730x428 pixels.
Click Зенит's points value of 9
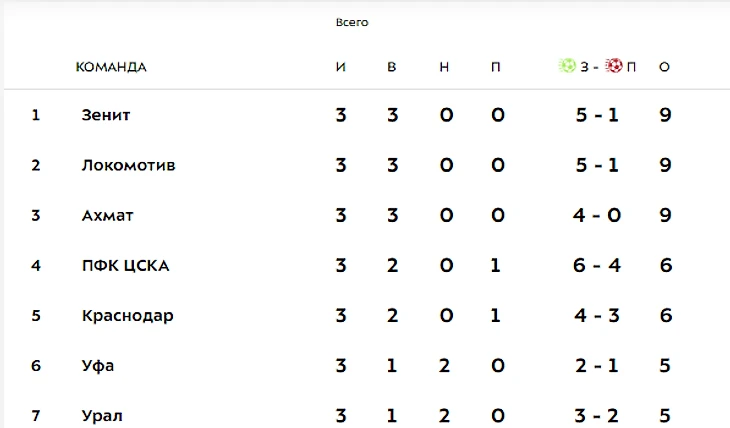coord(665,115)
